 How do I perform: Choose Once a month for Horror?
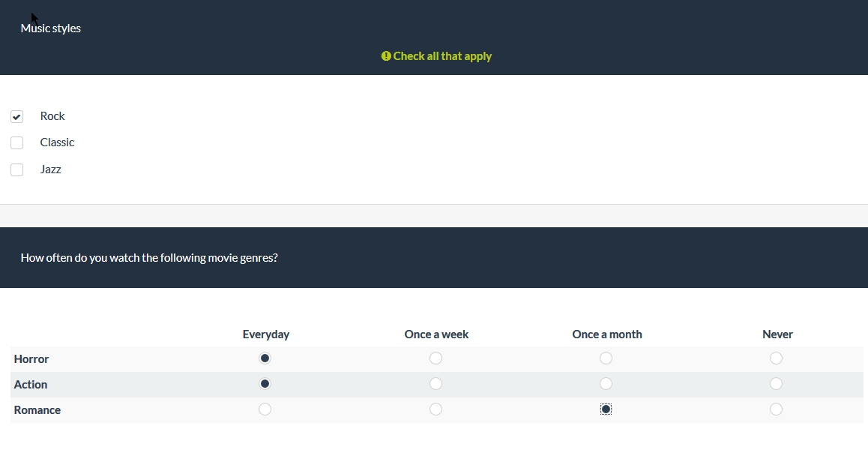[606, 358]
